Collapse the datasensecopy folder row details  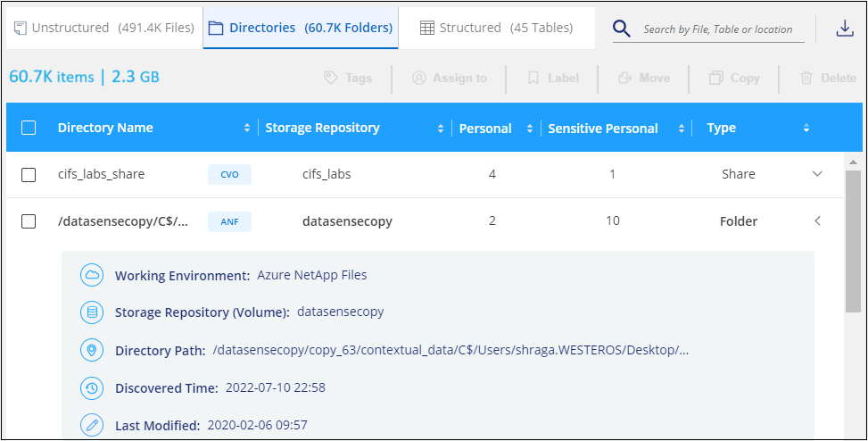click(x=817, y=221)
